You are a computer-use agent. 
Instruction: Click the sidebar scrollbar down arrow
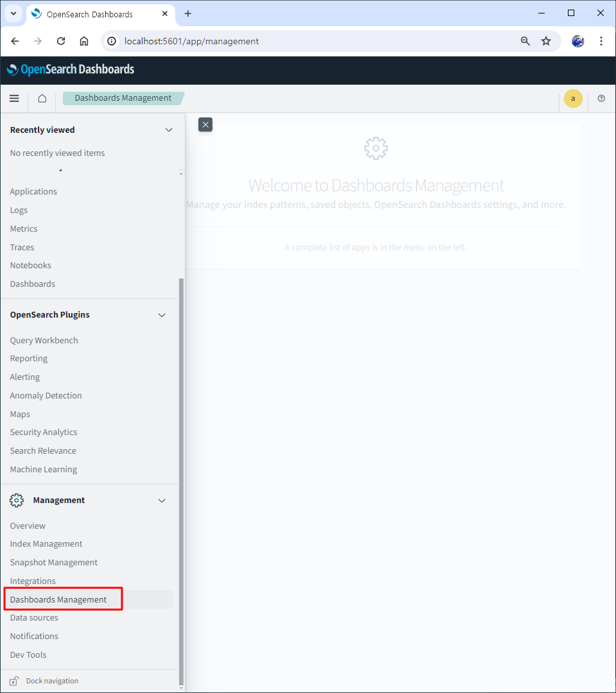[181, 688]
